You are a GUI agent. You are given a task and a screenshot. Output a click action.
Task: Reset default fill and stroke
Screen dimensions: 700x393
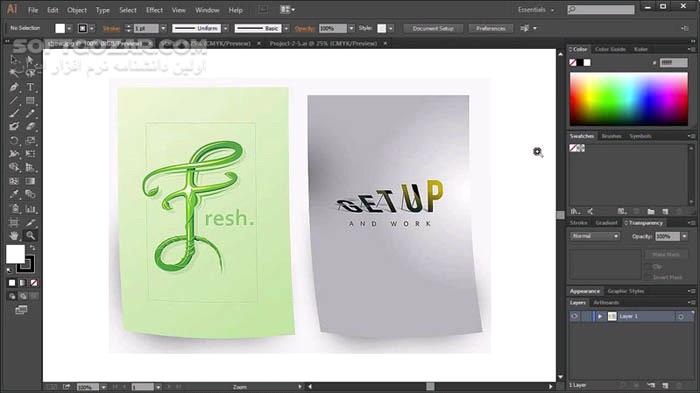tap(9, 270)
